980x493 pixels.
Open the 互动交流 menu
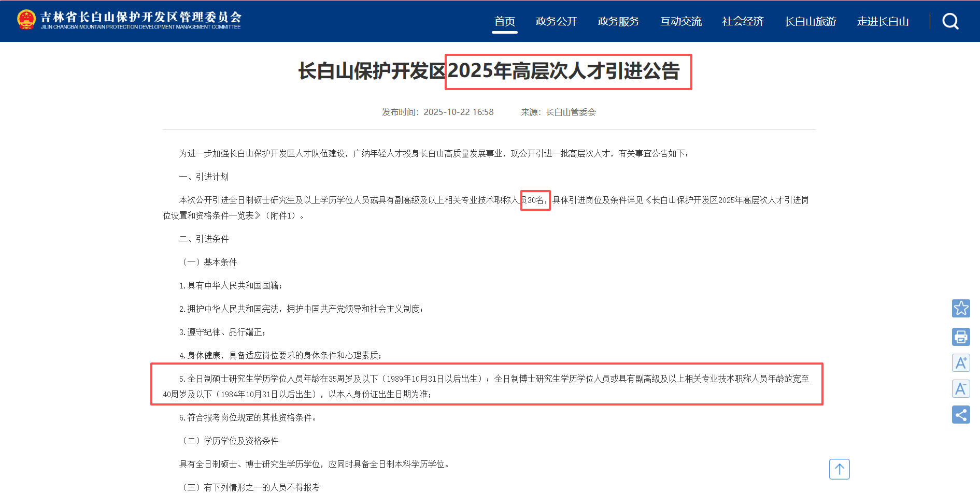pyautogui.click(x=681, y=21)
